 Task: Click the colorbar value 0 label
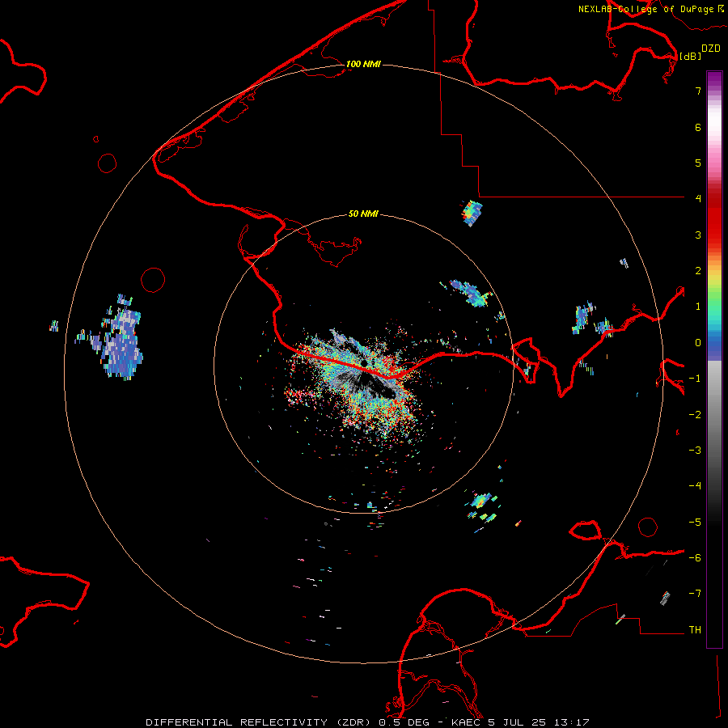698,343
